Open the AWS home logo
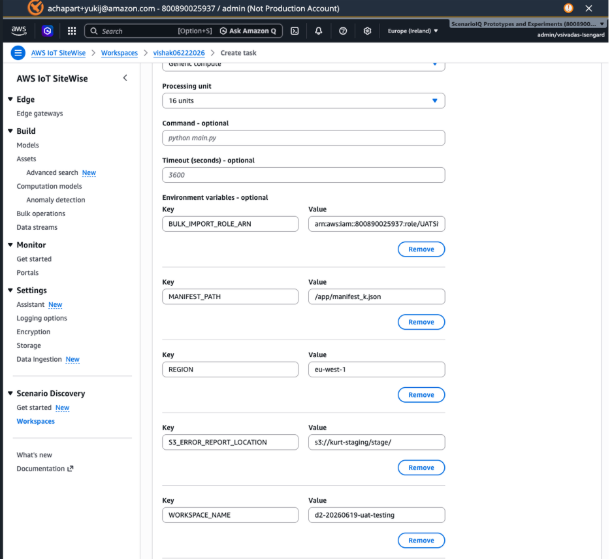 coord(19,31)
